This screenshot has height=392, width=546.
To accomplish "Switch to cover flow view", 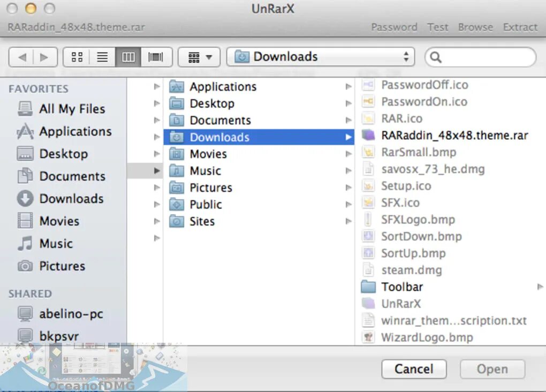I will tap(156, 57).
